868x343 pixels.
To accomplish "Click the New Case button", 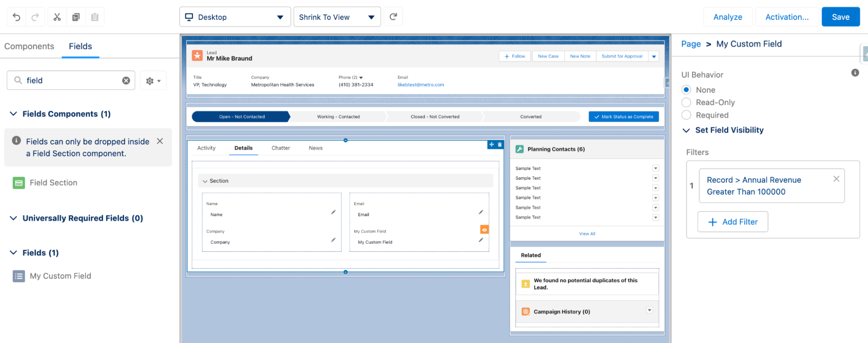I will coord(548,56).
